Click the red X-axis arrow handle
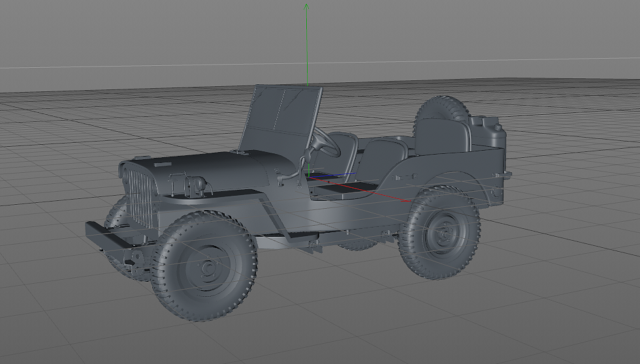Screen dimensions: 640x364 406,200
